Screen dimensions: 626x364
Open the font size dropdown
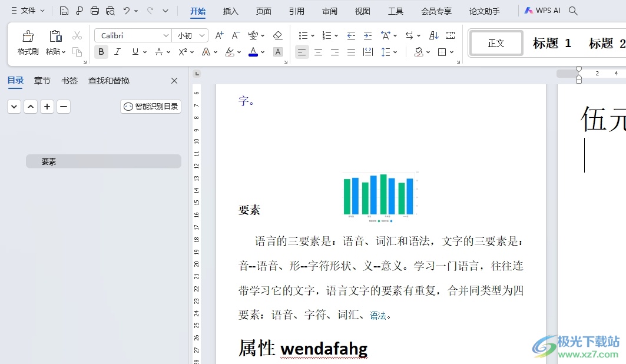(x=202, y=35)
